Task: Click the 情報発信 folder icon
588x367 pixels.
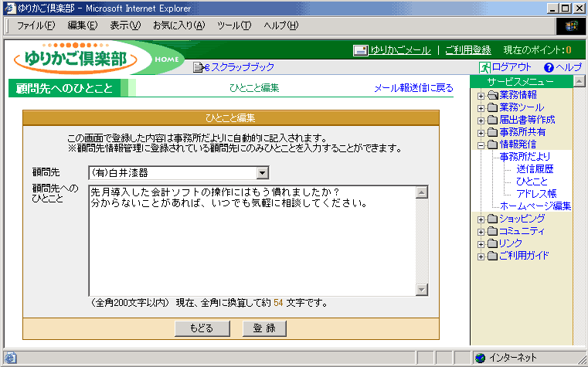Action: point(492,144)
